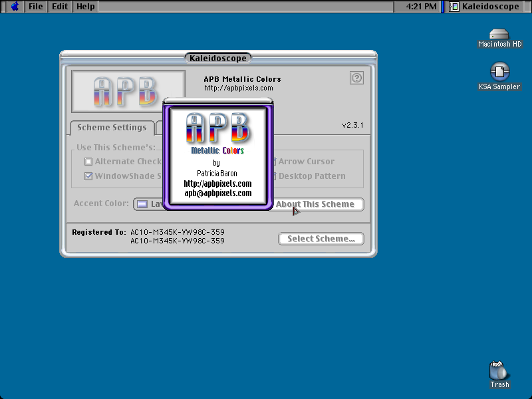The height and width of the screenshot is (399, 532).
Task: Click the 4:21 PM menu bar clock
Action: (x=421, y=7)
